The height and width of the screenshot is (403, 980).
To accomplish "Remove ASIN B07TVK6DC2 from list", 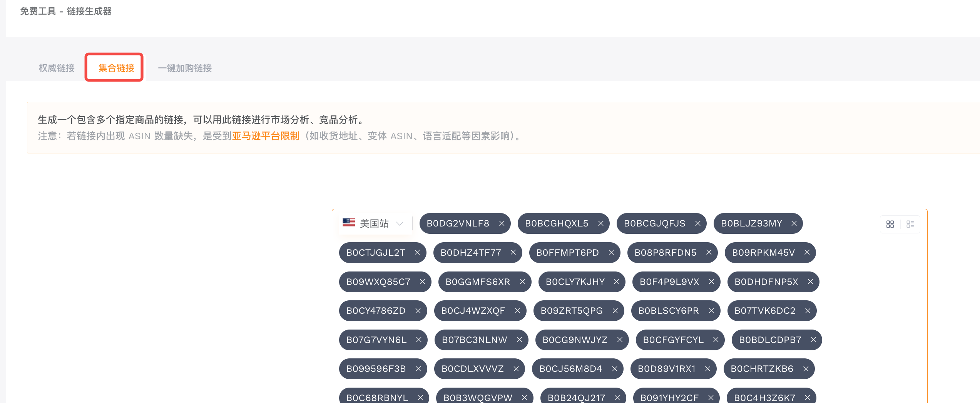I will pos(808,311).
